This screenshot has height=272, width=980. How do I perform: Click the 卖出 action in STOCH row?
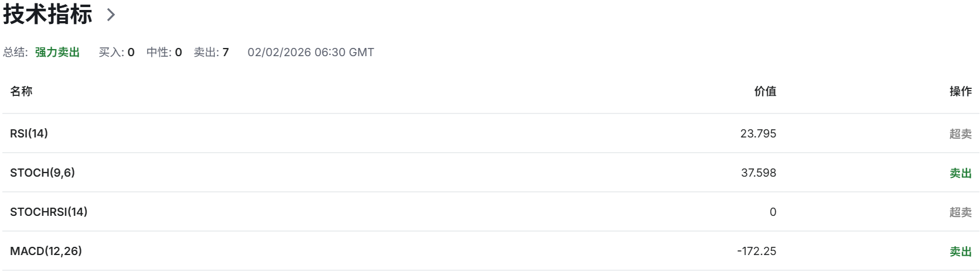[960, 173]
